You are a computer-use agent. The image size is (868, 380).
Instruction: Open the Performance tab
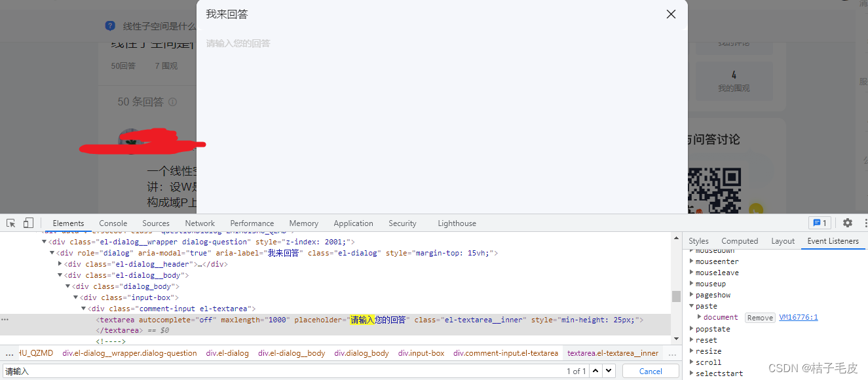(x=252, y=223)
